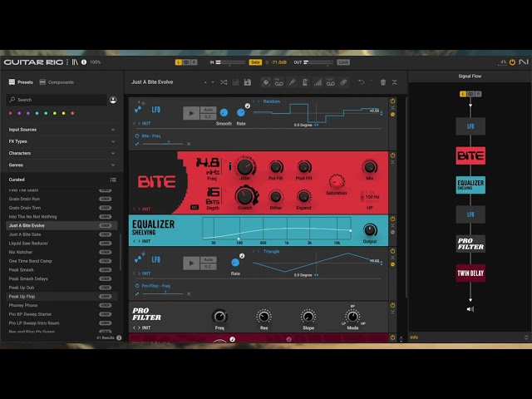Click next preset arrow on Equalizer INIT
This screenshot has width=532, height=399.
(139, 241)
